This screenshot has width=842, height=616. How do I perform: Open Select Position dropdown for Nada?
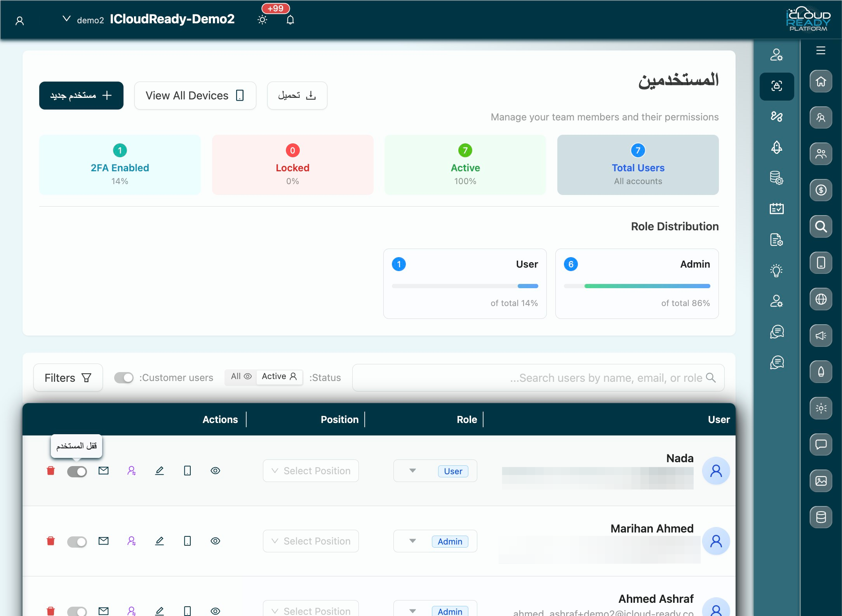point(311,471)
